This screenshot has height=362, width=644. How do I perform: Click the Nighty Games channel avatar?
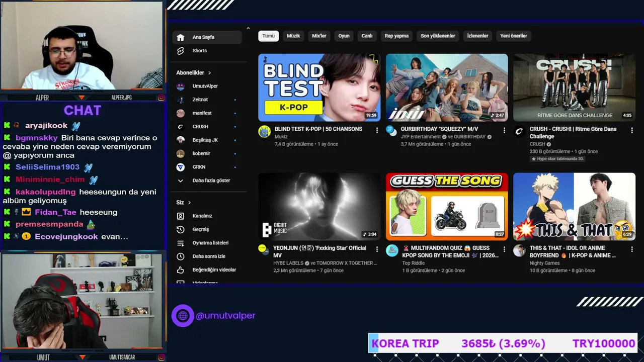point(519,250)
